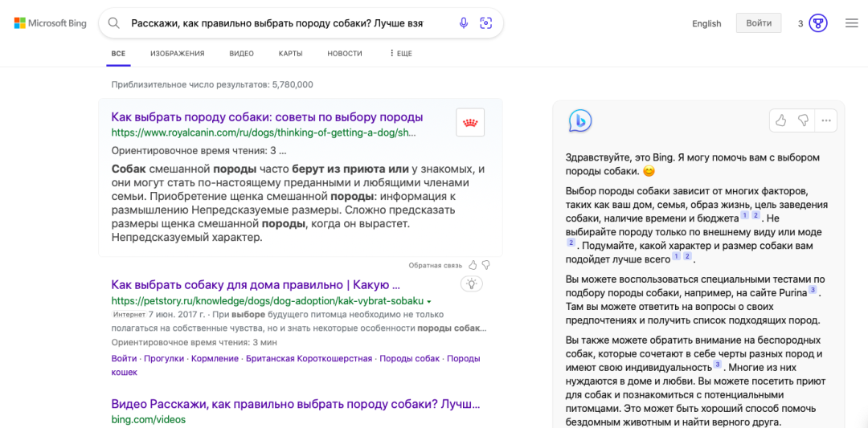Image resolution: width=868 pixels, height=428 pixels.
Task: Click the magnifier search icon
Action: (x=114, y=23)
